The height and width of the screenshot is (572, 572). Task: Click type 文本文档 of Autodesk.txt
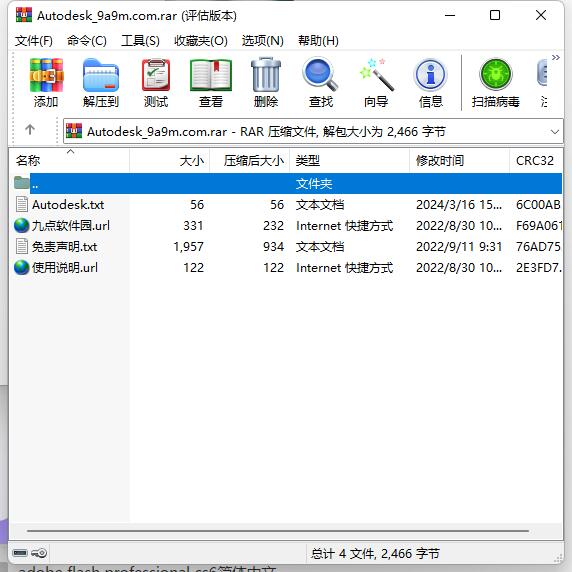pyautogui.click(x=320, y=205)
